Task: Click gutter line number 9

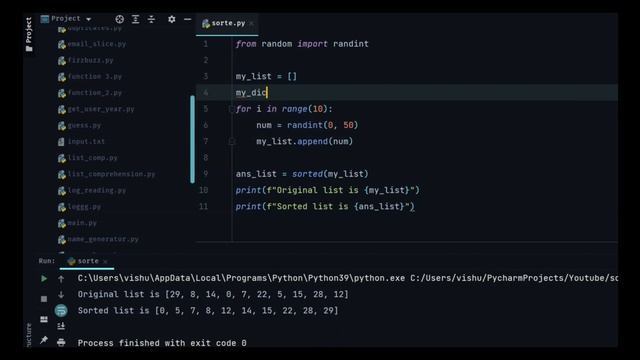Action: pos(205,174)
